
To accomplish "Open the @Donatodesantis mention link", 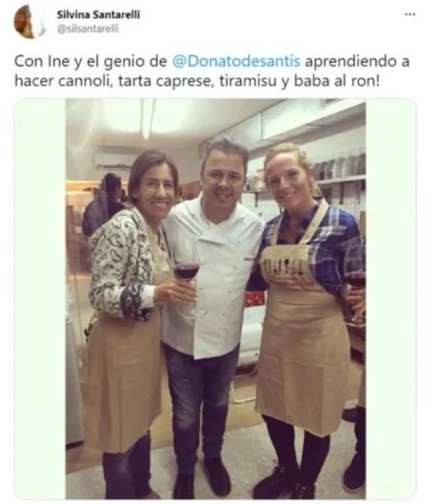I will click(237, 61).
